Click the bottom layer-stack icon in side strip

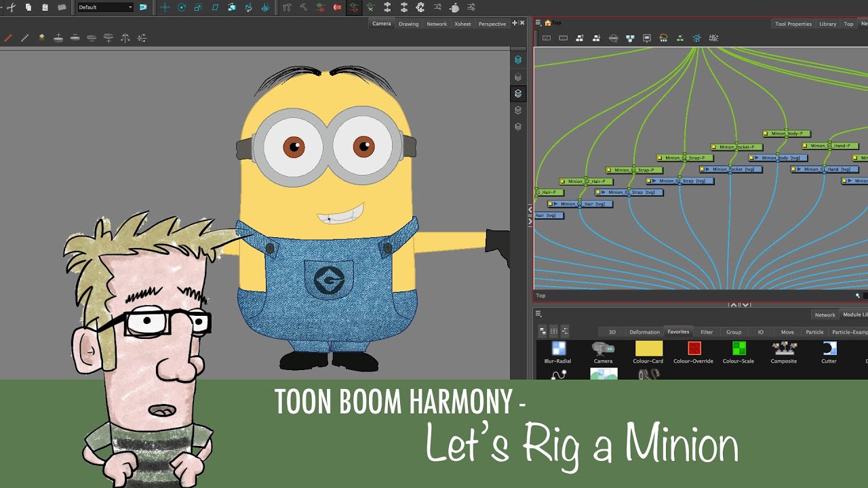tap(518, 127)
